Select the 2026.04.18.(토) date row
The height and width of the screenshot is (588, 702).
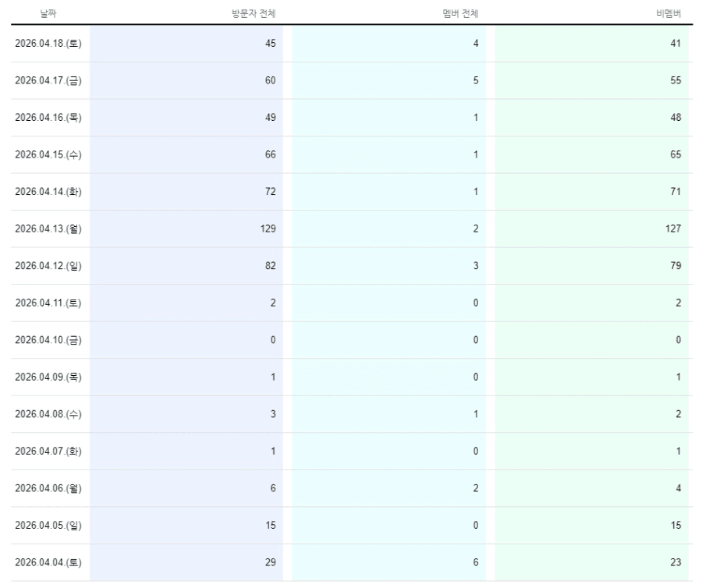pyautogui.click(x=352, y=44)
